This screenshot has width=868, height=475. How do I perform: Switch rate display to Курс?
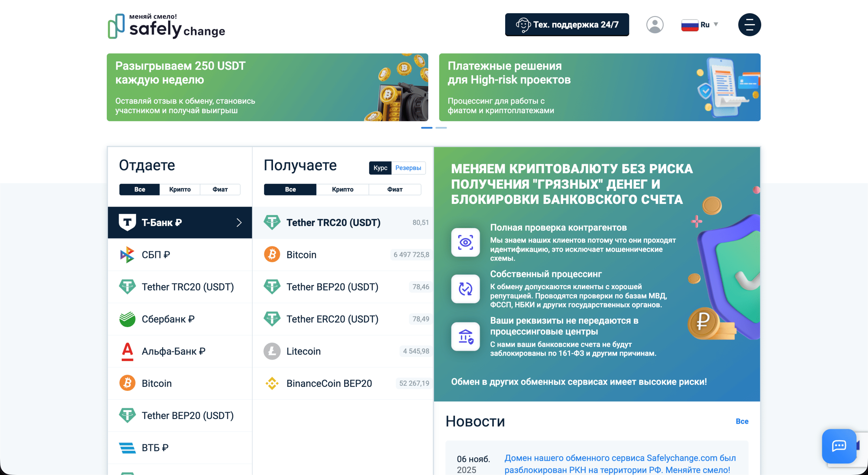point(380,168)
